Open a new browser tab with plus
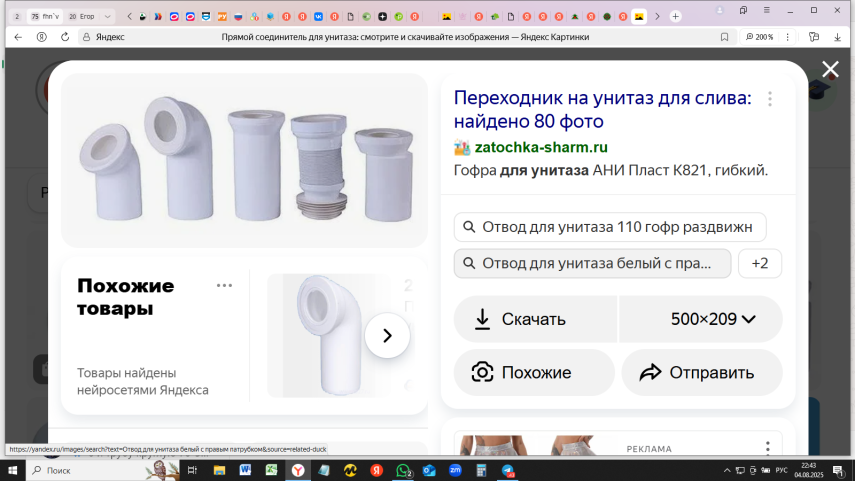Screen dimensions: 855x481 [x=675, y=16]
